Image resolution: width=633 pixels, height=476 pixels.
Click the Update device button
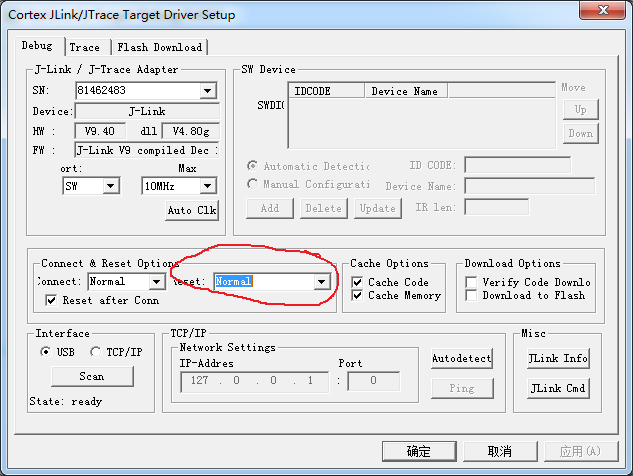[x=378, y=208]
